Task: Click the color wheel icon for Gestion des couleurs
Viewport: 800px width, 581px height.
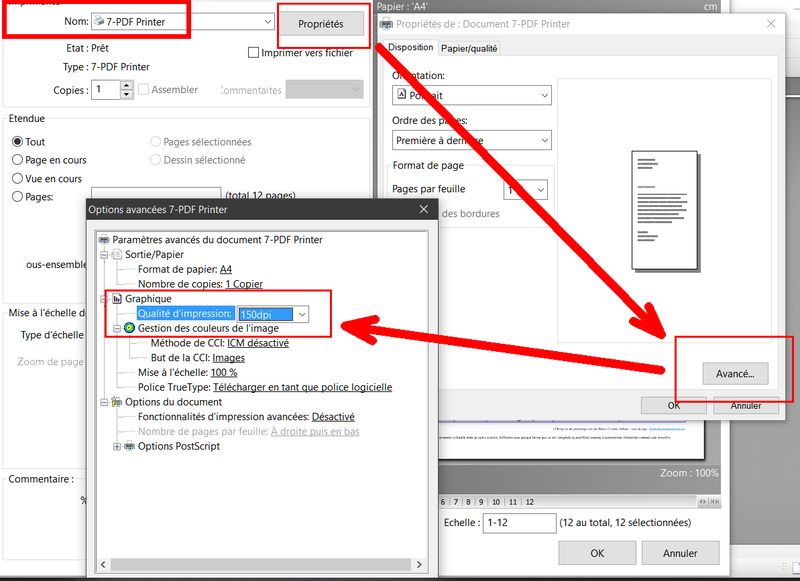Action: click(130, 328)
